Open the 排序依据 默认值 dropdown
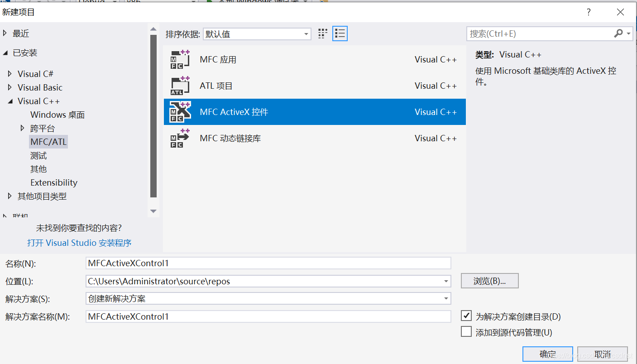This screenshot has height=364, width=637. tap(257, 34)
